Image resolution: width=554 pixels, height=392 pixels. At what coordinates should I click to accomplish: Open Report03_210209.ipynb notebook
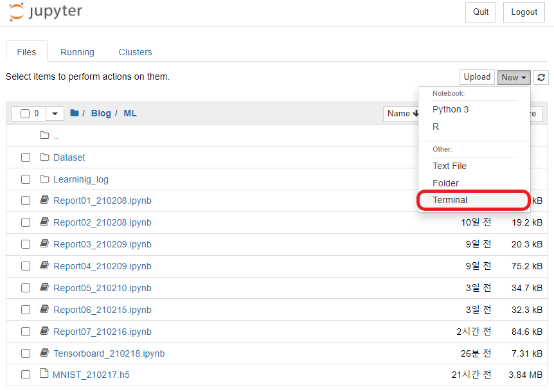click(102, 244)
